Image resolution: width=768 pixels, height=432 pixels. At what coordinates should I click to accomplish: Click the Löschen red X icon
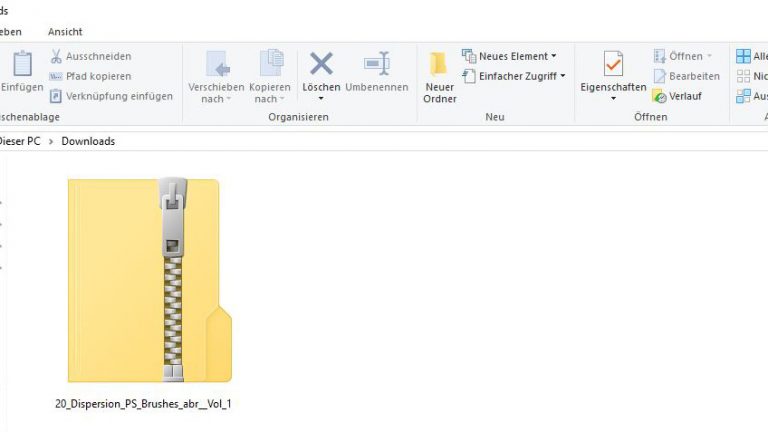pos(321,64)
